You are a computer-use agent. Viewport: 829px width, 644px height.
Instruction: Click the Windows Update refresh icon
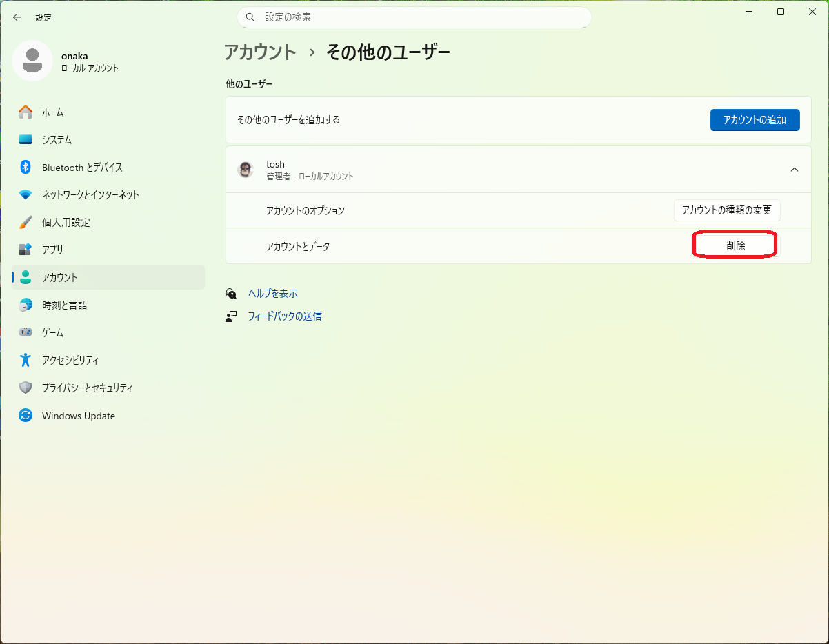click(26, 416)
